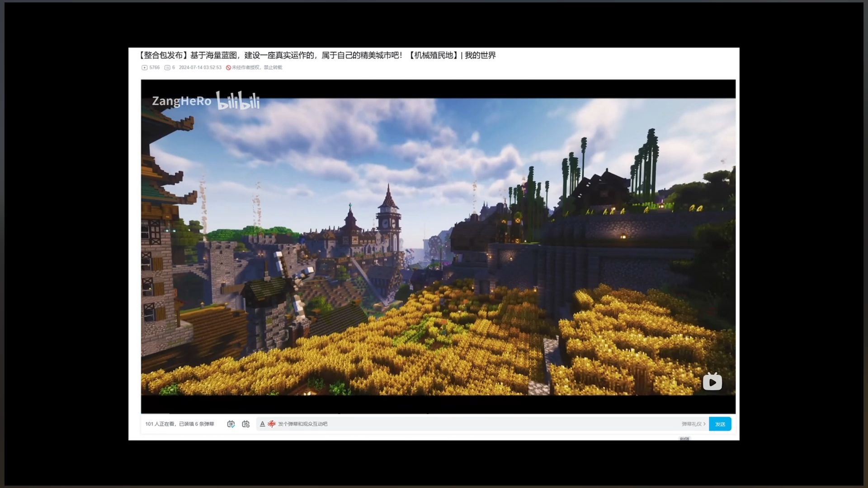Image resolution: width=868 pixels, height=488 pixels.
Task: Open the danmaku settings icon
Action: 246,424
